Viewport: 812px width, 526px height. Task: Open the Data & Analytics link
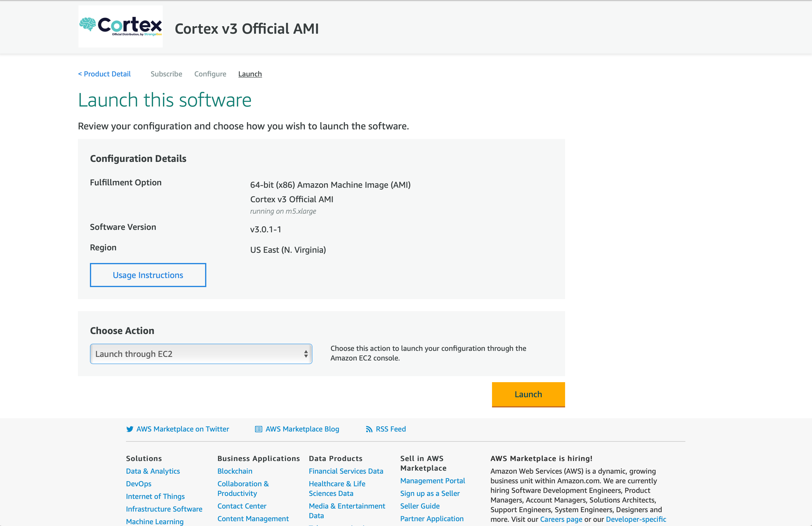pyautogui.click(x=152, y=471)
